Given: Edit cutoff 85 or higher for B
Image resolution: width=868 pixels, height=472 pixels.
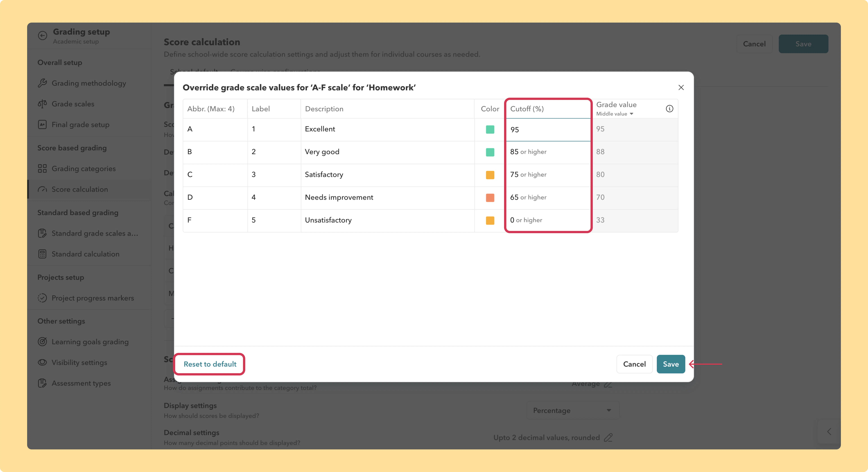Looking at the screenshot, I should click(x=548, y=152).
